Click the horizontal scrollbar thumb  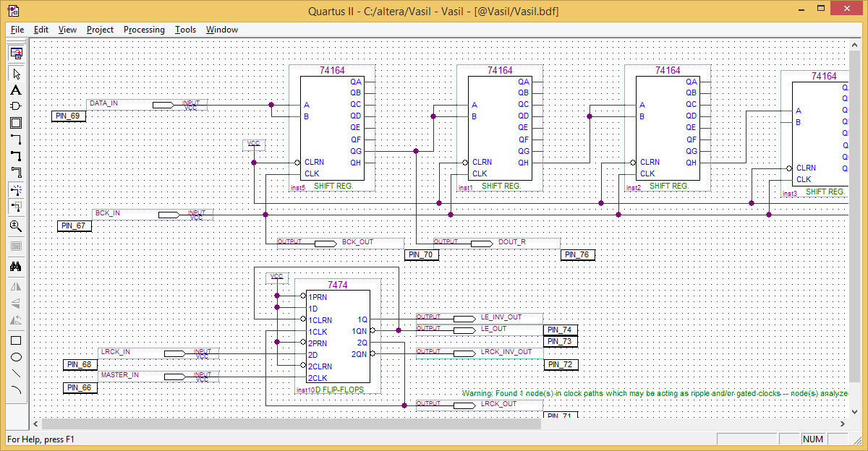click(x=292, y=424)
